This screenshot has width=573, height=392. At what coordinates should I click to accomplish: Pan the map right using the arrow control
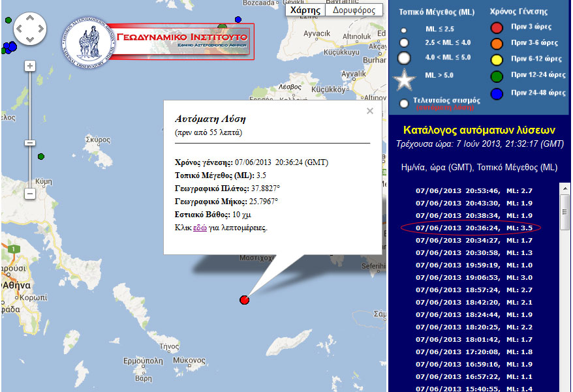pos(40,29)
